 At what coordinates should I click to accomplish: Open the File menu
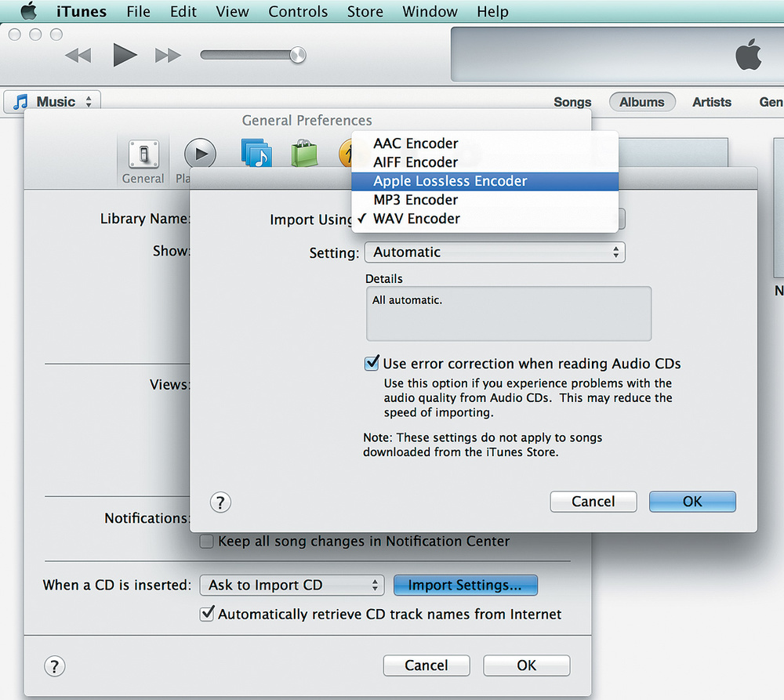(139, 11)
